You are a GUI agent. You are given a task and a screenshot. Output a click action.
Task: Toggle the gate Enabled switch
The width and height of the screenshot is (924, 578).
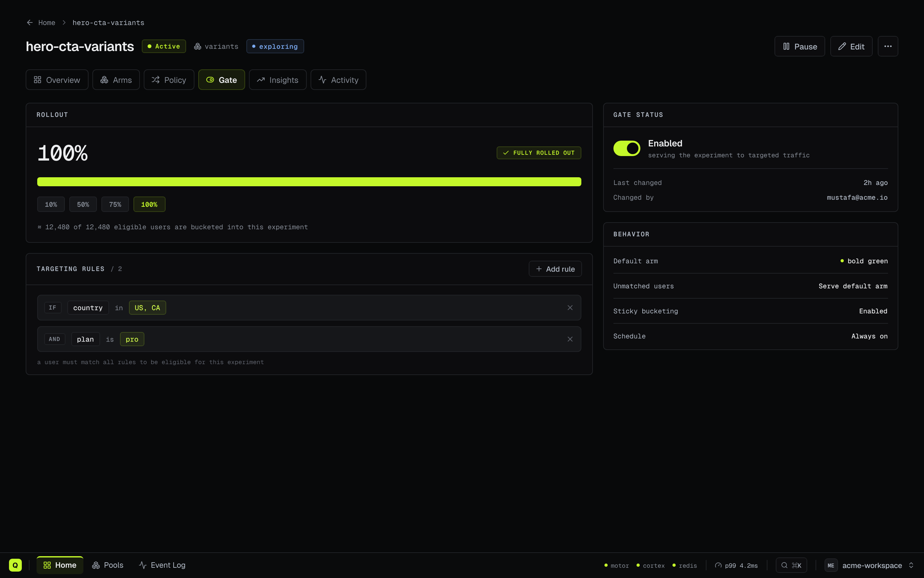(627, 148)
